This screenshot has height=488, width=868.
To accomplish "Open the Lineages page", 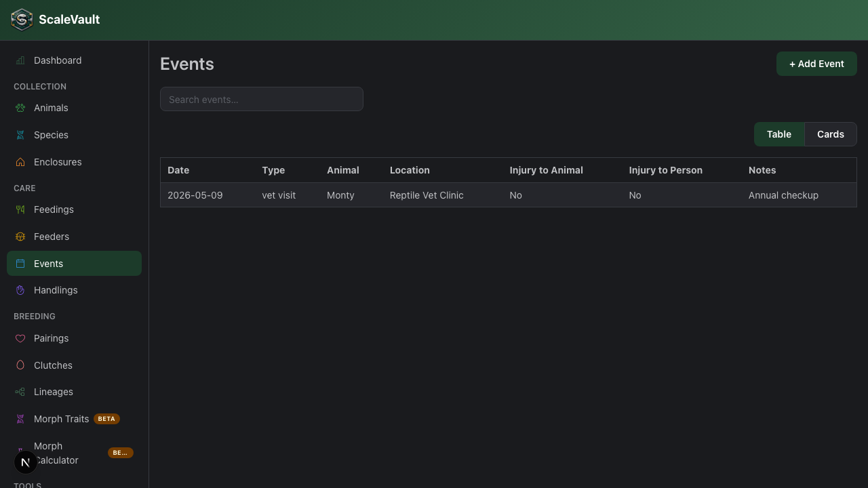I will point(74,392).
